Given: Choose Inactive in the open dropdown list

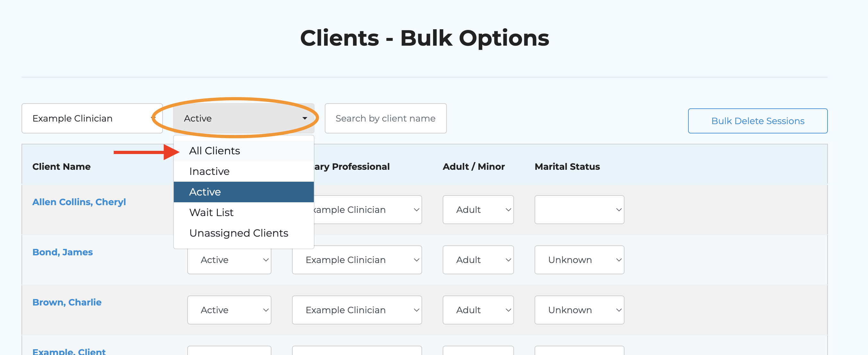Looking at the screenshot, I should click(209, 171).
